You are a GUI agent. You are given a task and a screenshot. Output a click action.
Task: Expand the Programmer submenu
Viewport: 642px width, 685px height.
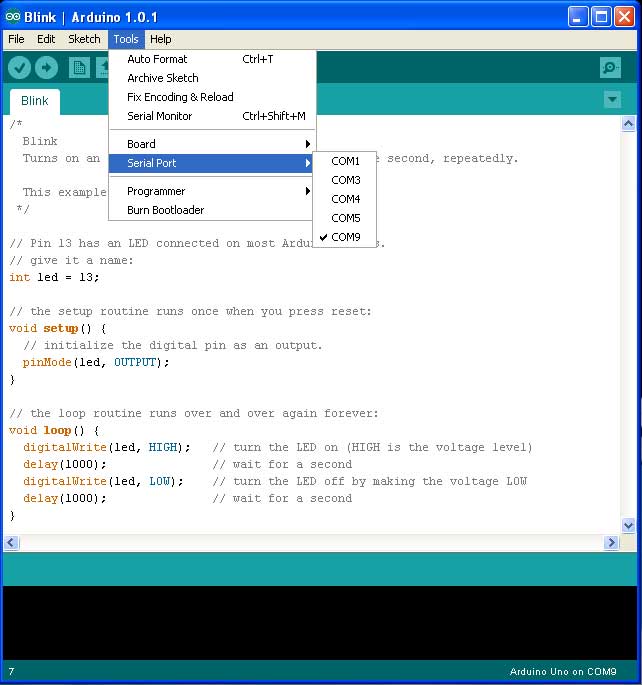(x=211, y=191)
